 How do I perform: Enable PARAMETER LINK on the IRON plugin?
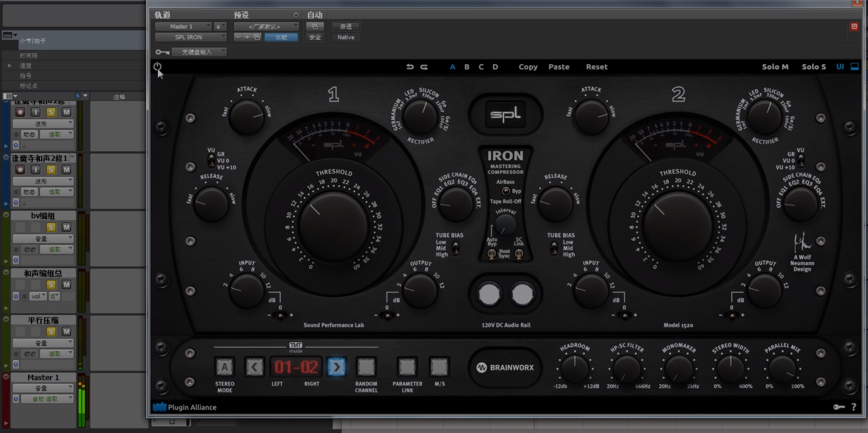tap(407, 367)
